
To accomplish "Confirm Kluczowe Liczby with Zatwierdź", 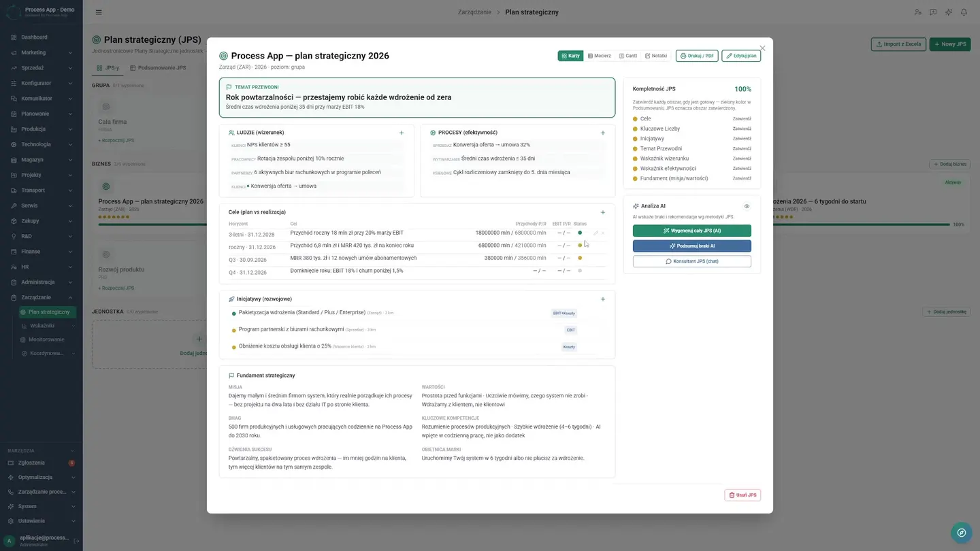I will [742, 129].
